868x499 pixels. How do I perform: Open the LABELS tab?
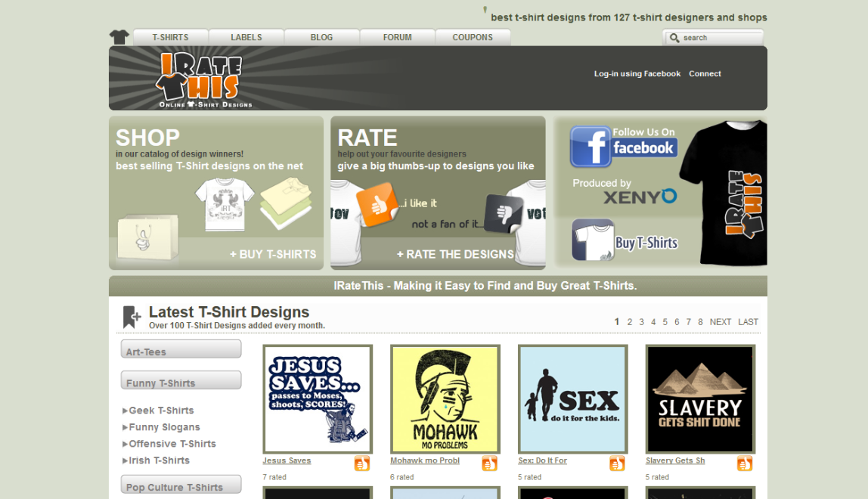[x=246, y=37]
